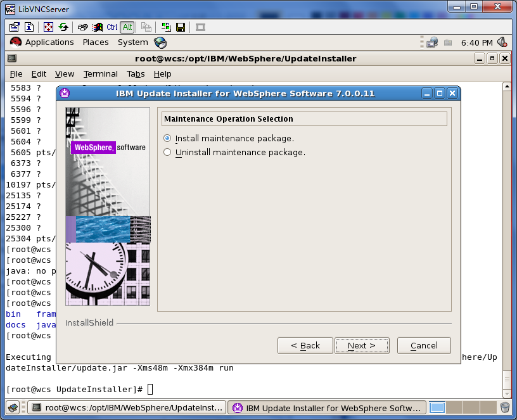
Task: Switch to terminal taskbar entry
Action: (127, 408)
